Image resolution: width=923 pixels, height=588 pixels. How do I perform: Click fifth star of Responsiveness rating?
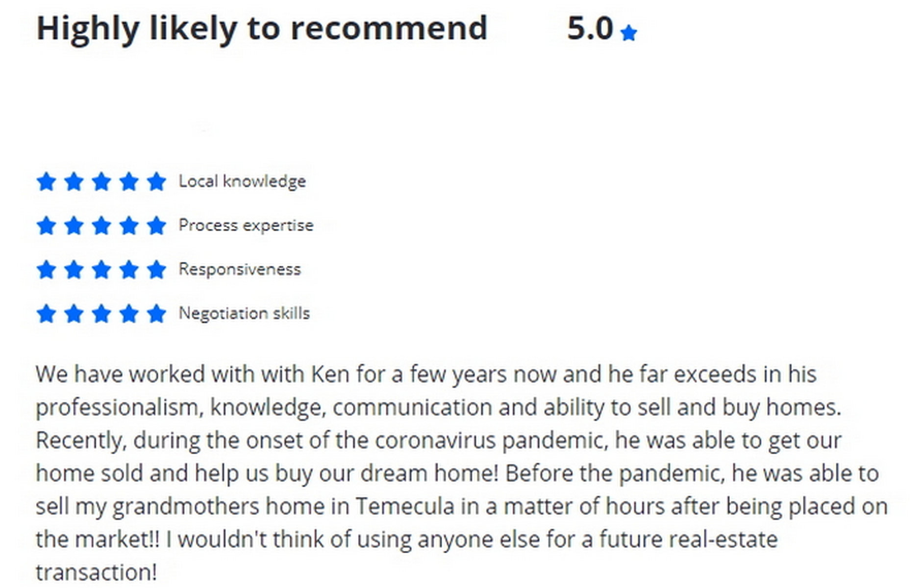tap(156, 269)
